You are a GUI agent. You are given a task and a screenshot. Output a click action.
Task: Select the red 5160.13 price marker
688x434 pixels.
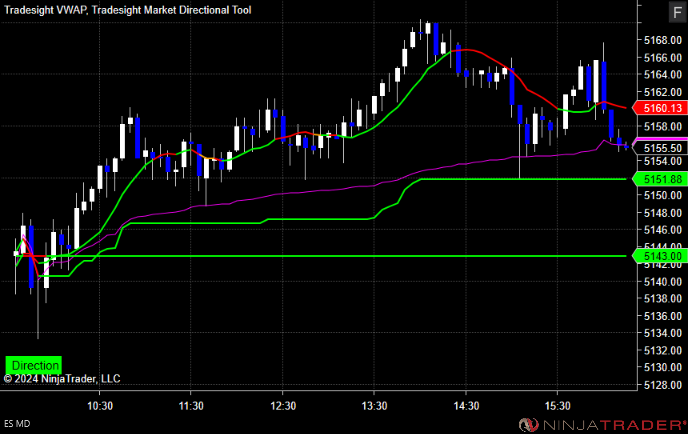click(660, 108)
